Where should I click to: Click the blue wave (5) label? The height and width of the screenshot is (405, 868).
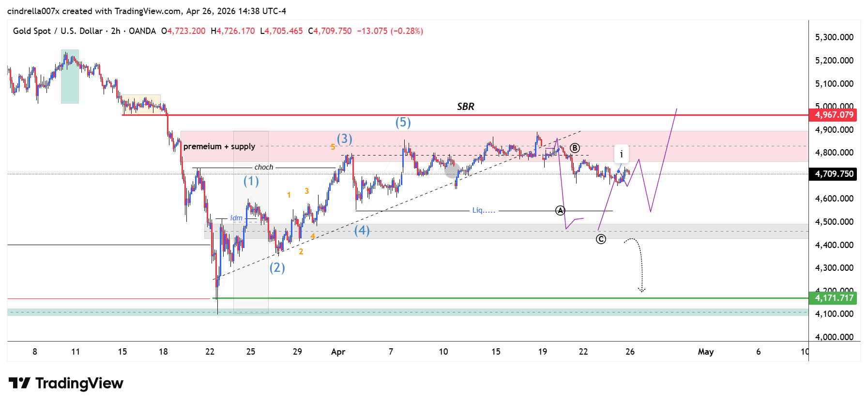403,122
